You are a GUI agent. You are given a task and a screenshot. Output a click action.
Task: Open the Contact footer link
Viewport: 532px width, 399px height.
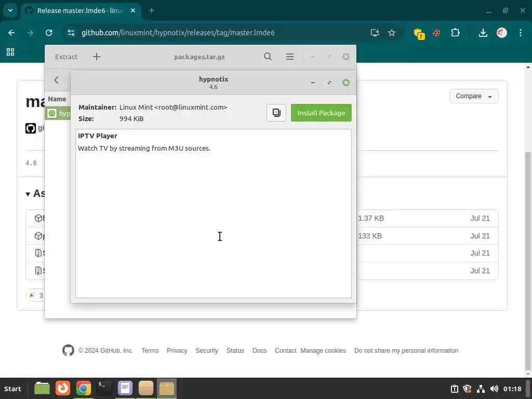pos(285,351)
